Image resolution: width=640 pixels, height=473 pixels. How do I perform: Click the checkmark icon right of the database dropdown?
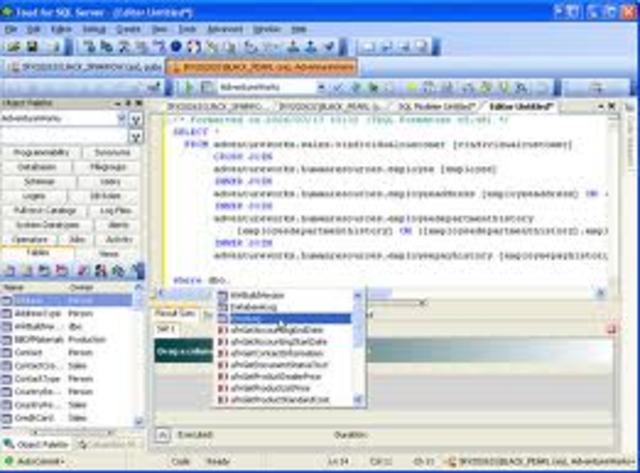click(x=338, y=87)
